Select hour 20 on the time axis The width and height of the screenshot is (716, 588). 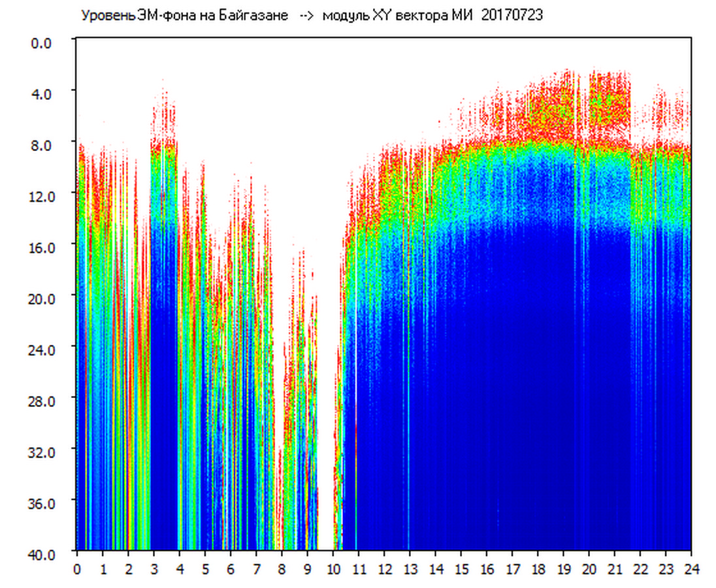(x=589, y=569)
